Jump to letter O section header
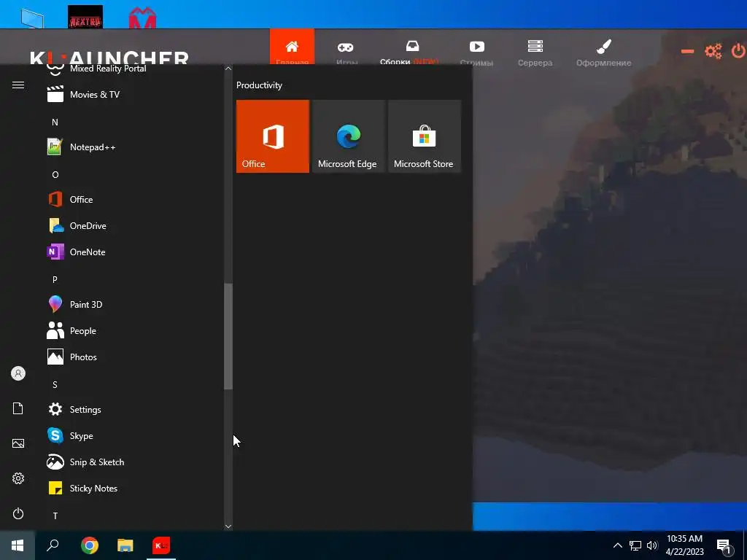The image size is (747, 560). [55, 175]
